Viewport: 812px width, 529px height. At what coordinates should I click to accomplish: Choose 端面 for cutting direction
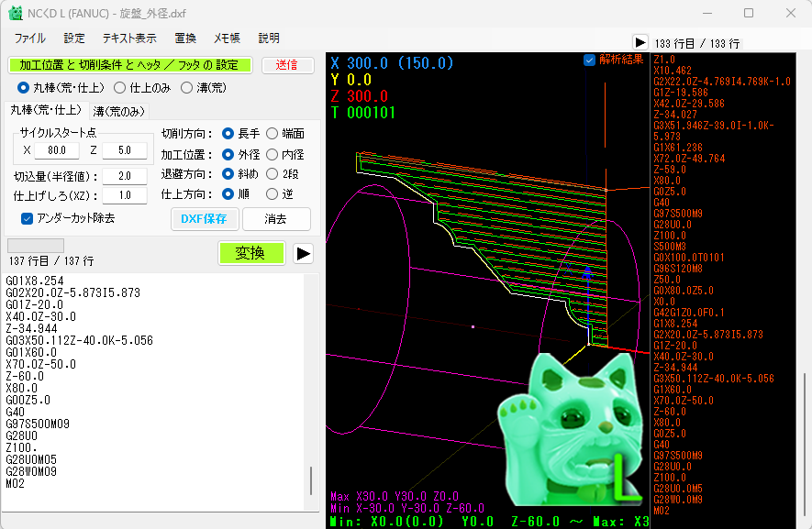pyautogui.click(x=273, y=133)
